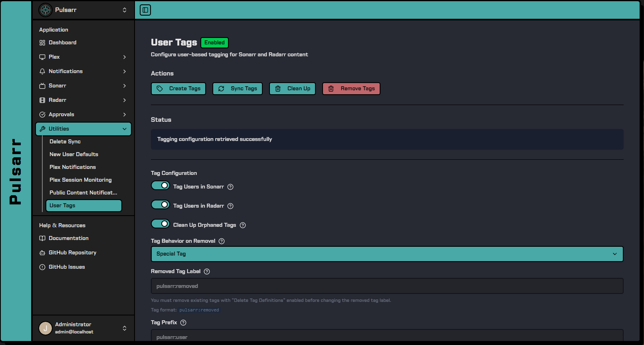
Task: Turn off Clean Up Orphaned Tags switch
Action: tap(161, 224)
